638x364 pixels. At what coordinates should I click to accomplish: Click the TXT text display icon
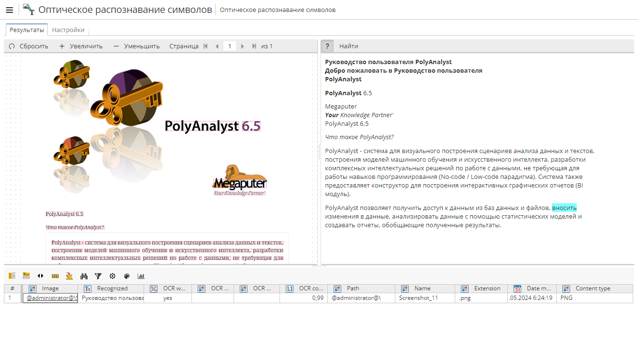pos(55,276)
